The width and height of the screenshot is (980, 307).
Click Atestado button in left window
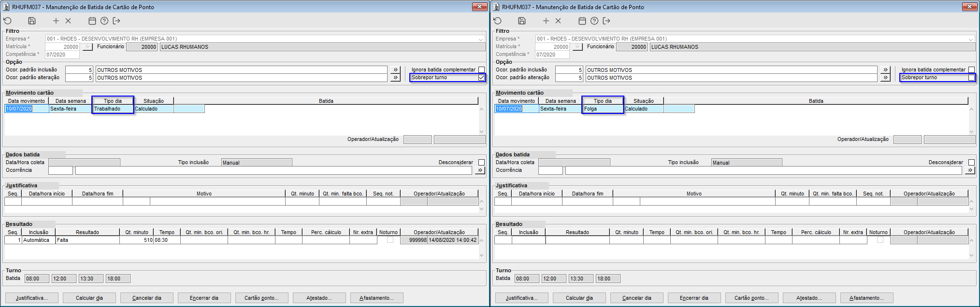point(319,298)
